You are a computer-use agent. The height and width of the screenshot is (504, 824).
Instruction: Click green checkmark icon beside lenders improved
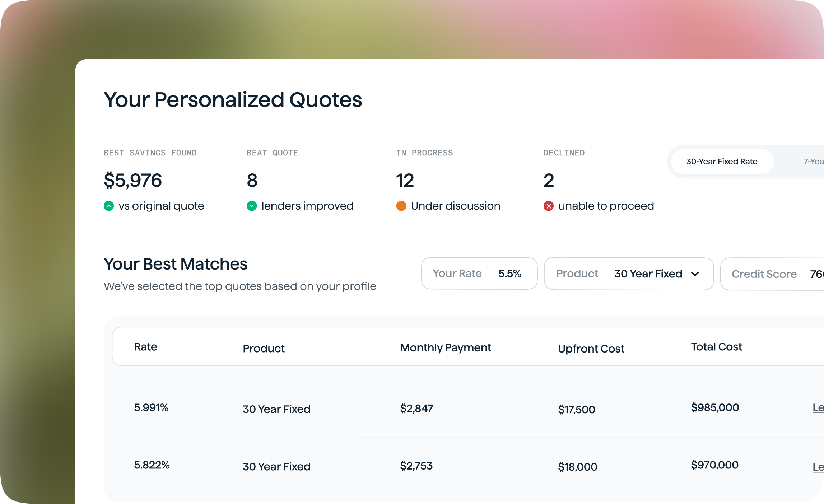(252, 206)
